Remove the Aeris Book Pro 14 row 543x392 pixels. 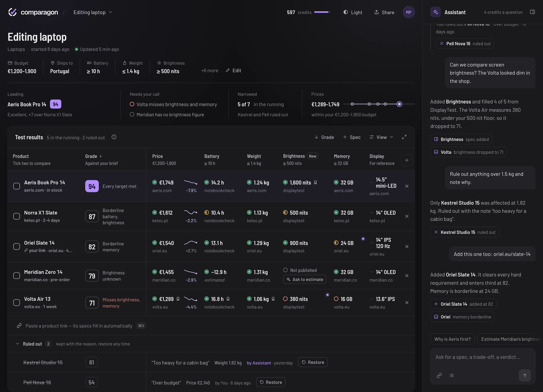tap(406, 186)
